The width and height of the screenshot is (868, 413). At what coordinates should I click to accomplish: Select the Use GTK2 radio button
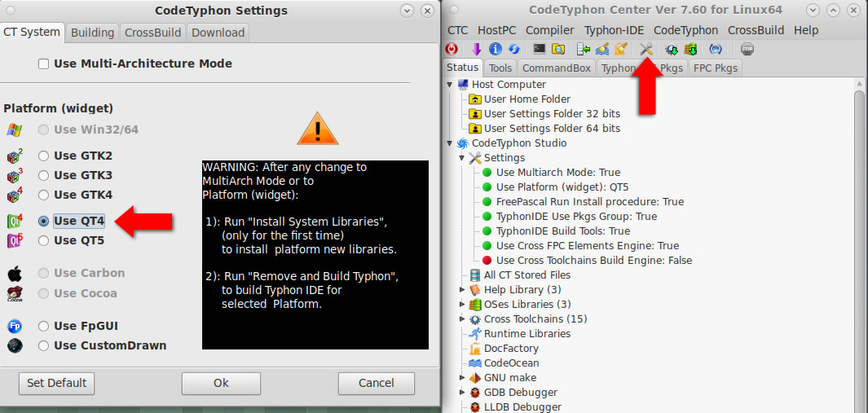(44, 156)
